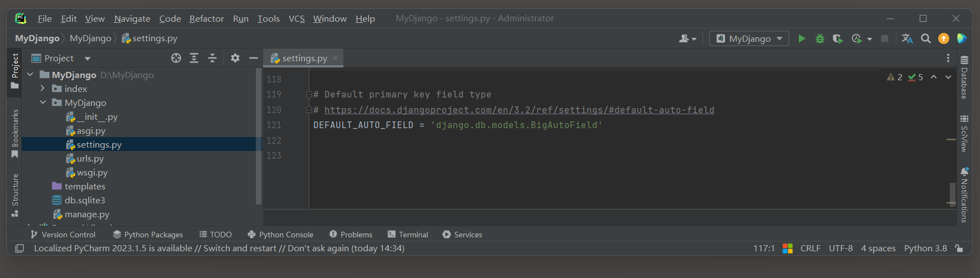Open the Terminal tool window
Image resolution: width=980 pixels, height=278 pixels.
(x=407, y=235)
